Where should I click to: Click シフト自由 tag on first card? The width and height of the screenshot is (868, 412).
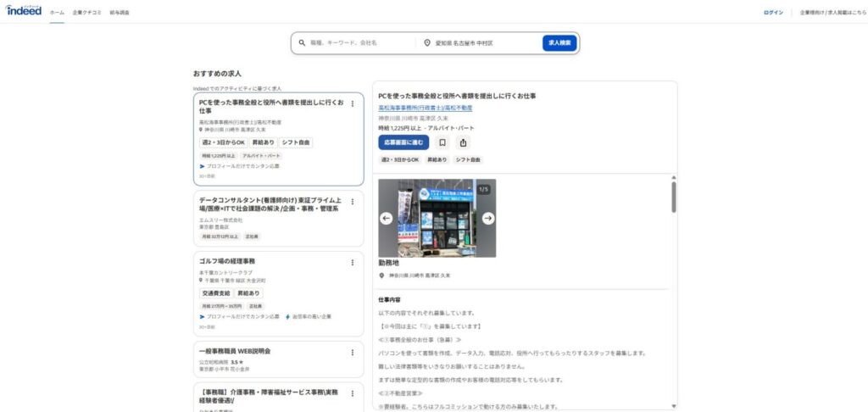(x=296, y=142)
